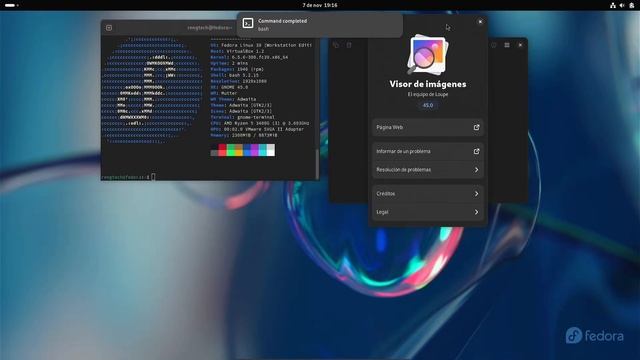Open Resolución de problemas row
Screen dimensions: 640x360
(428, 169)
